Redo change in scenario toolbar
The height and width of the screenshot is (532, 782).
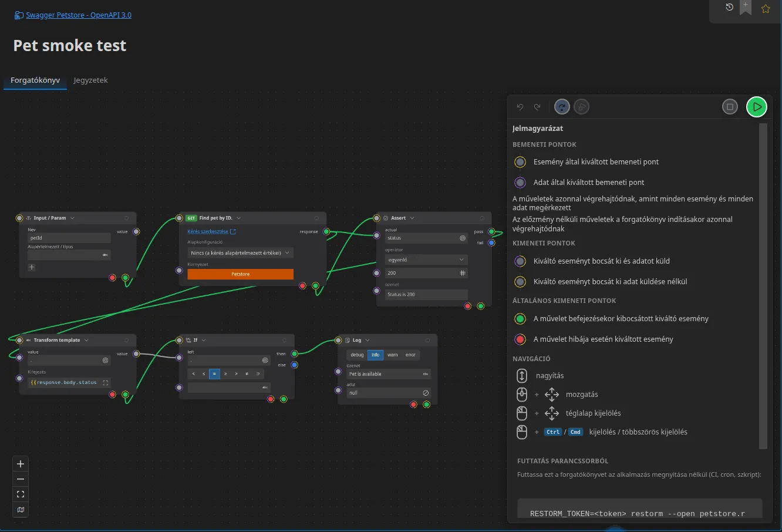click(x=537, y=107)
